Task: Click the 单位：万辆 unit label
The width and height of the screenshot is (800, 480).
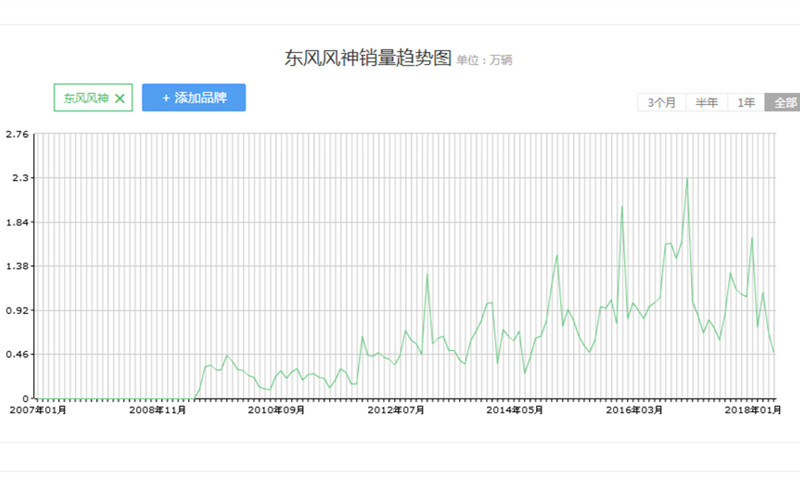Action: [x=484, y=61]
